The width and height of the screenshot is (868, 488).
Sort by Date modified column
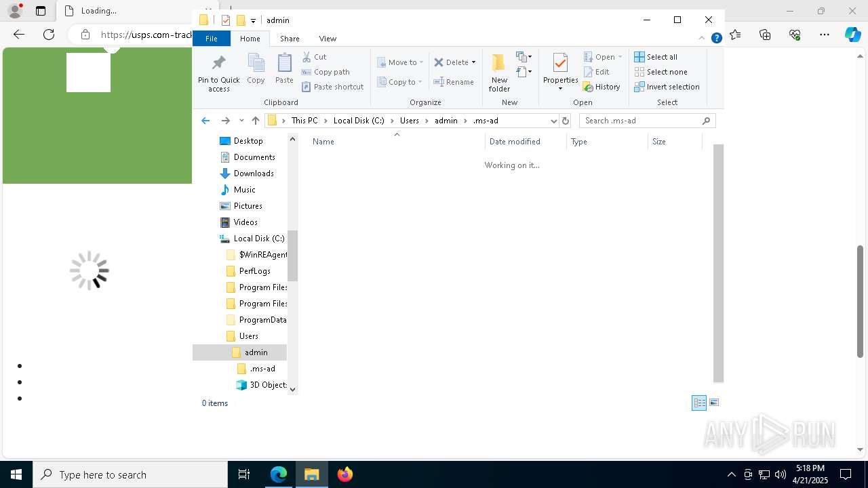coord(526,142)
